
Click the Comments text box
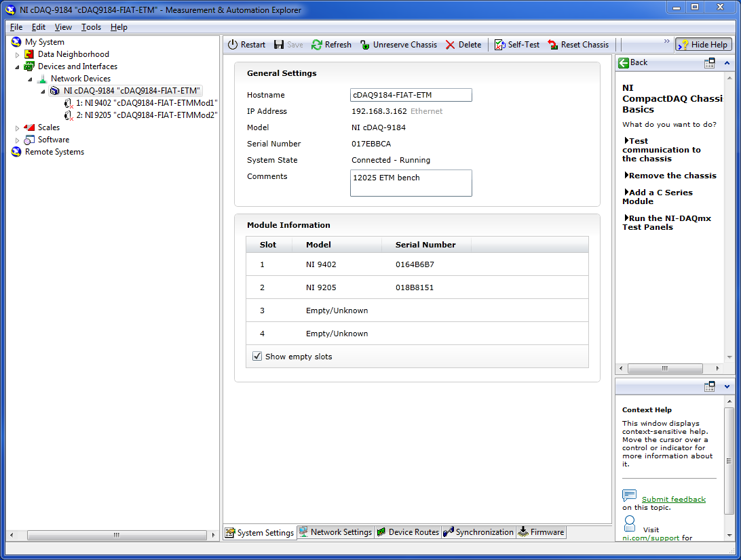click(411, 183)
